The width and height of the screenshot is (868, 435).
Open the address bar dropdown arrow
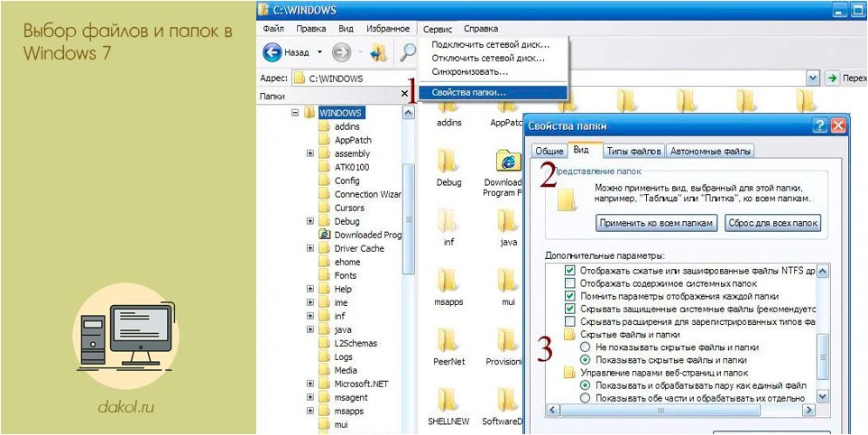point(813,78)
